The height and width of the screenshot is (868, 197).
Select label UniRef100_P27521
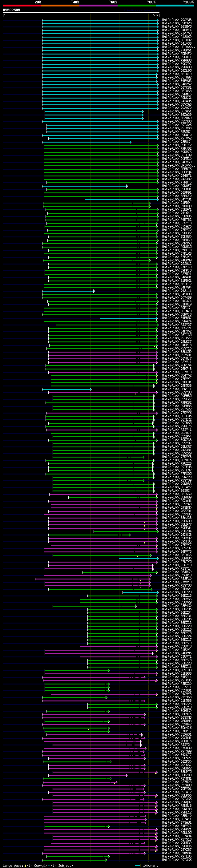pyautogui.click(x=177, y=274)
